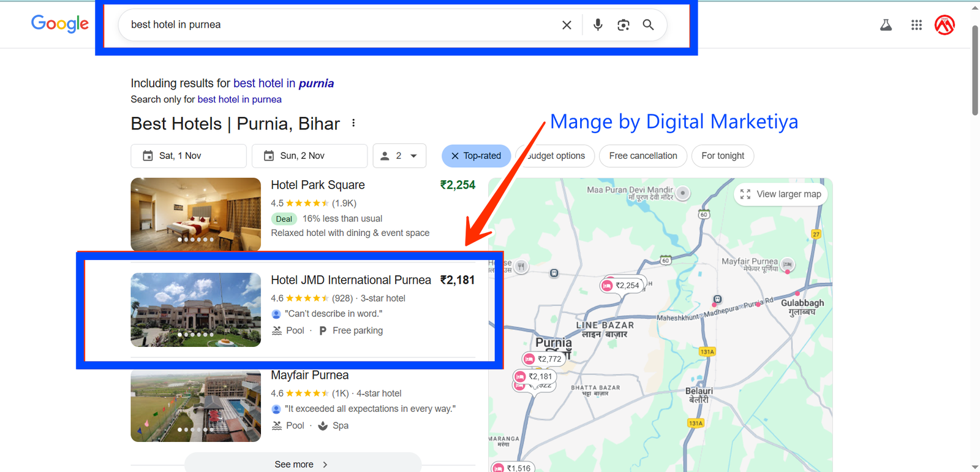Open more options beside Best Hotels heading
The width and height of the screenshot is (980, 472).
pyautogui.click(x=353, y=123)
